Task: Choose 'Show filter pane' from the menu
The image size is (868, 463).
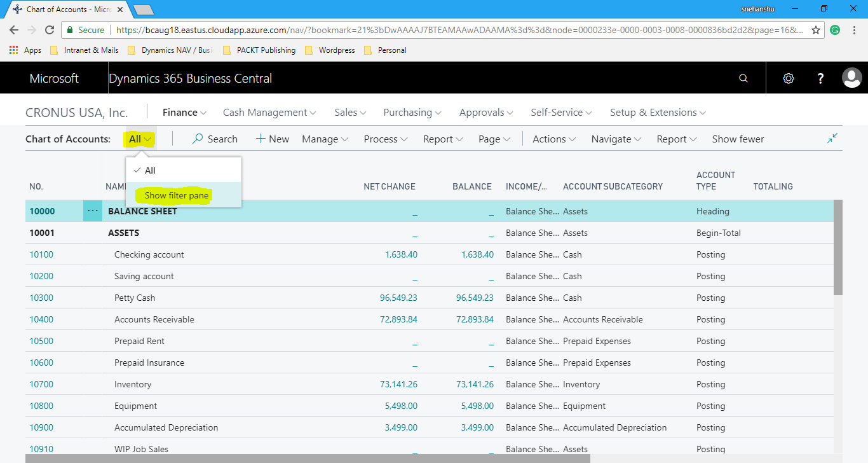Action: [x=176, y=195]
